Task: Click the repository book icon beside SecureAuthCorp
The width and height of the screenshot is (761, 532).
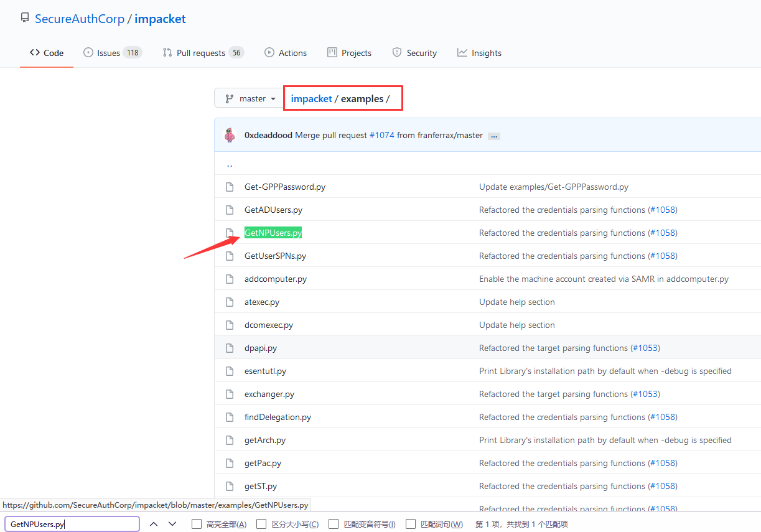Action: pyautogui.click(x=25, y=18)
